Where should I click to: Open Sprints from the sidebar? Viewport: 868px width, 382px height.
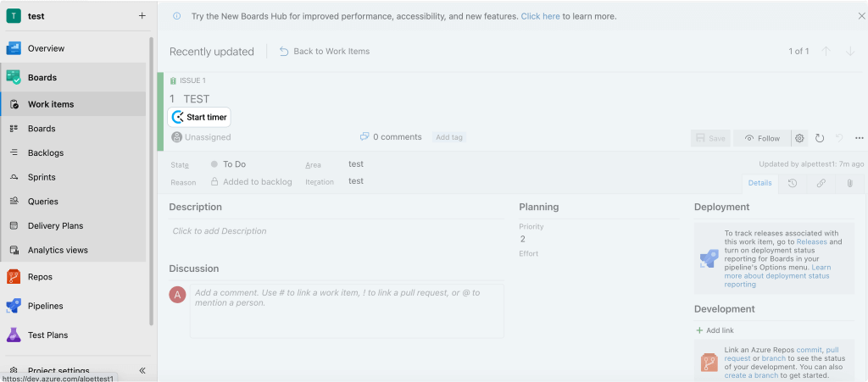click(x=42, y=177)
